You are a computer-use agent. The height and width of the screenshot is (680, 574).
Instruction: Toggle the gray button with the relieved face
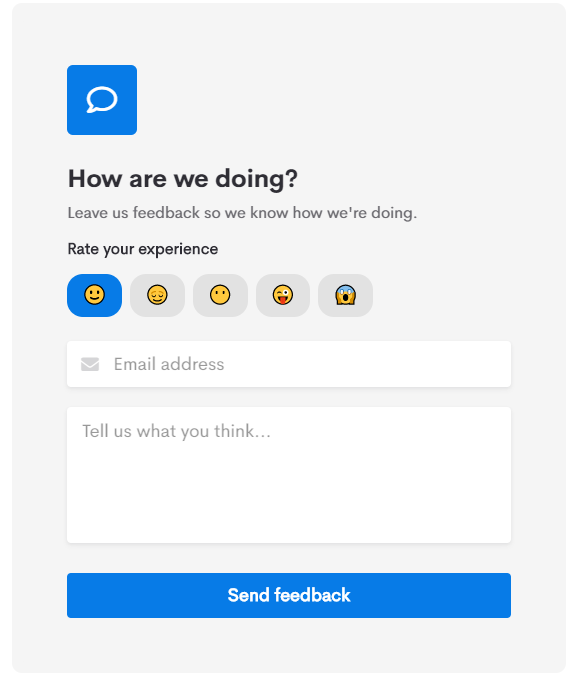click(157, 295)
